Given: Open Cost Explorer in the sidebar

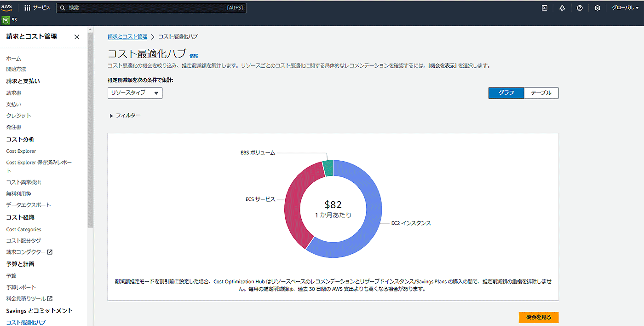Looking at the screenshot, I should point(21,151).
